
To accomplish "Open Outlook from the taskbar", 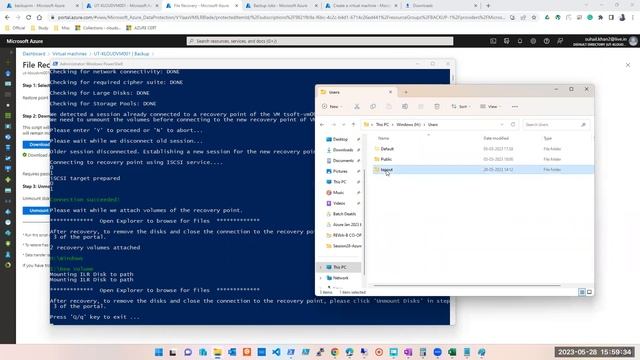I will pos(232,352).
